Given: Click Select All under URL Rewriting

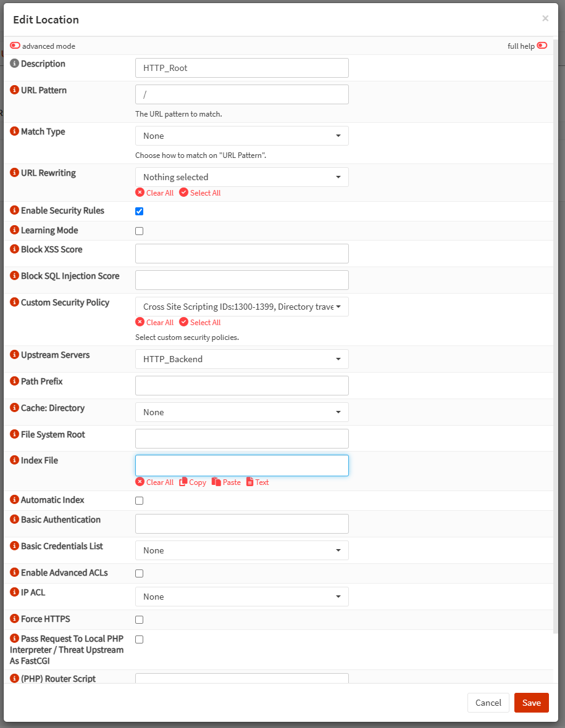Looking at the screenshot, I should coord(200,192).
